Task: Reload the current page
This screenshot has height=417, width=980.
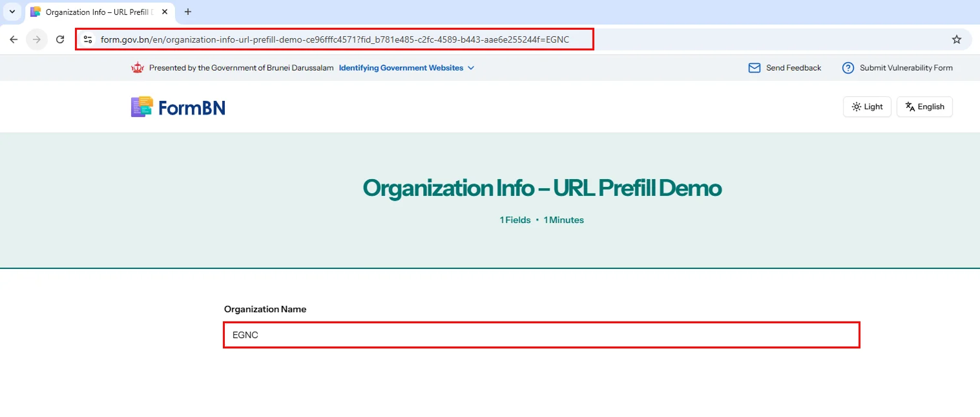Action: pos(60,39)
